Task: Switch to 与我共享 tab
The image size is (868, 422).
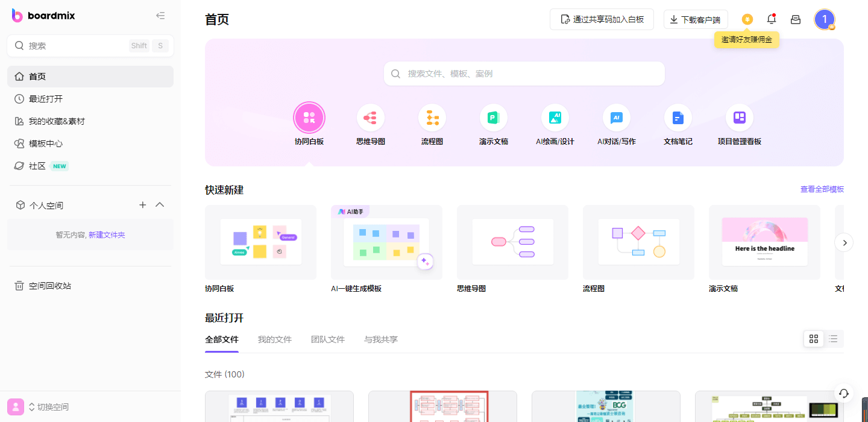Action: 381,340
